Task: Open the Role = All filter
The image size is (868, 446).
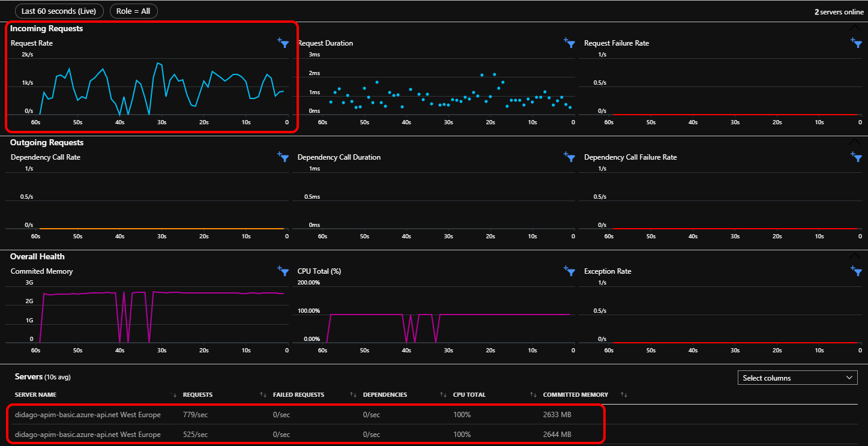Action: (133, 11)
